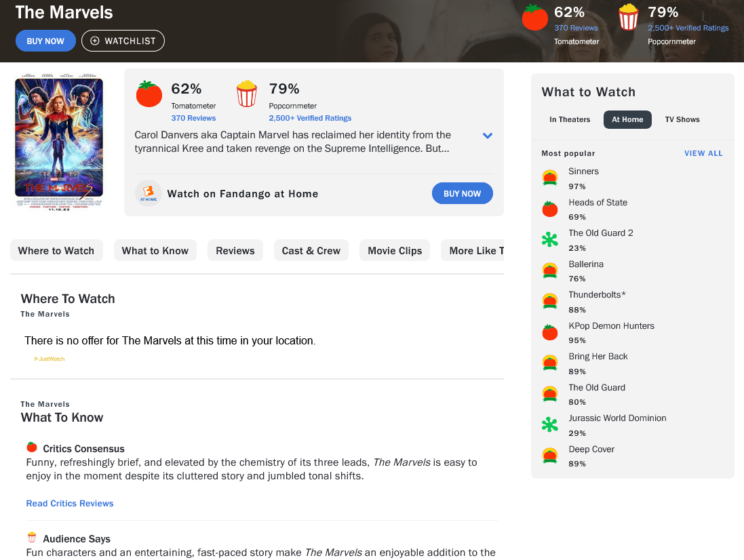Click the Fandango at Home logo icon
The width and height of the screenshot is (744, 560).
148,193
